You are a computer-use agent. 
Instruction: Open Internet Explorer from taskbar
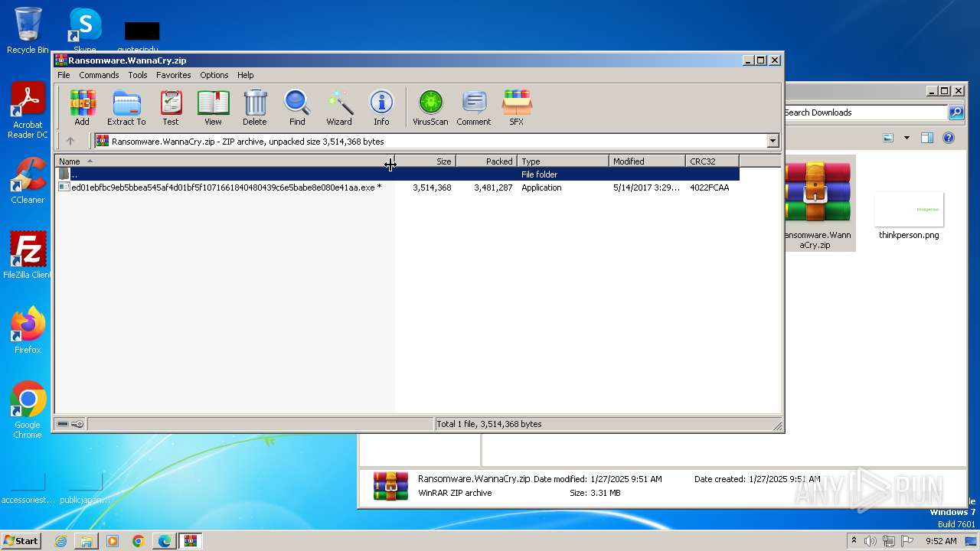click(60, 541)
